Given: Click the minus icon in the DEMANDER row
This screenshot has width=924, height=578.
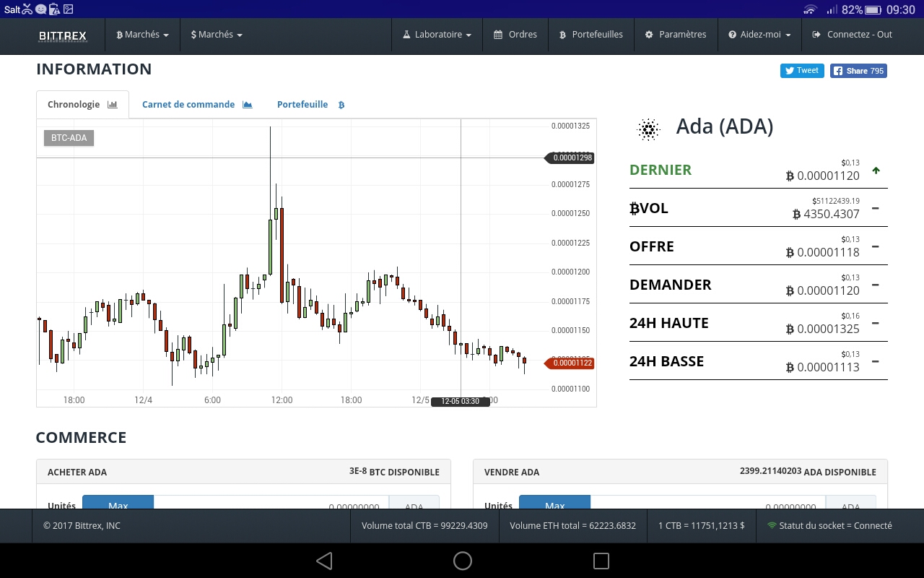Looking at the screenshot, I should pyautogui.click(x=876, y=285).
